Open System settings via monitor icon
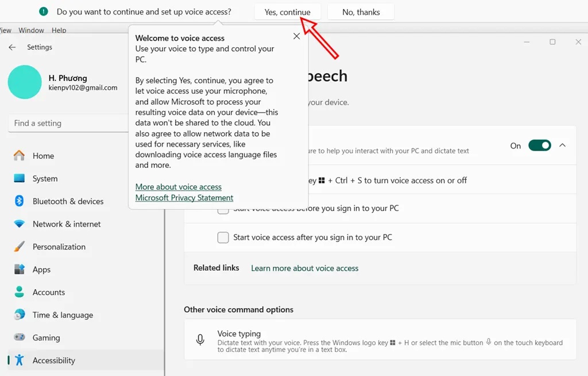588x376 pixels. coord(20,179)
